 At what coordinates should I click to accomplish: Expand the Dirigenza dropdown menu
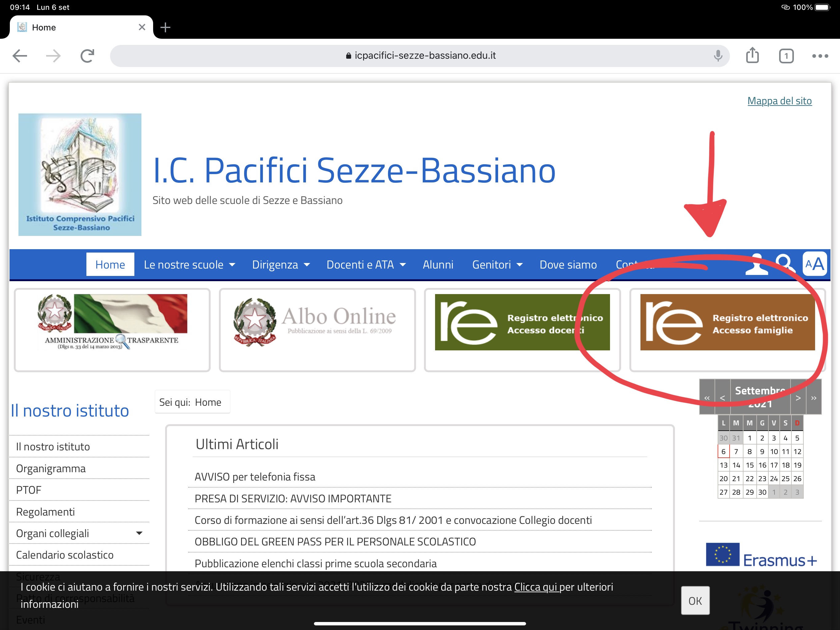pos(281,265)
